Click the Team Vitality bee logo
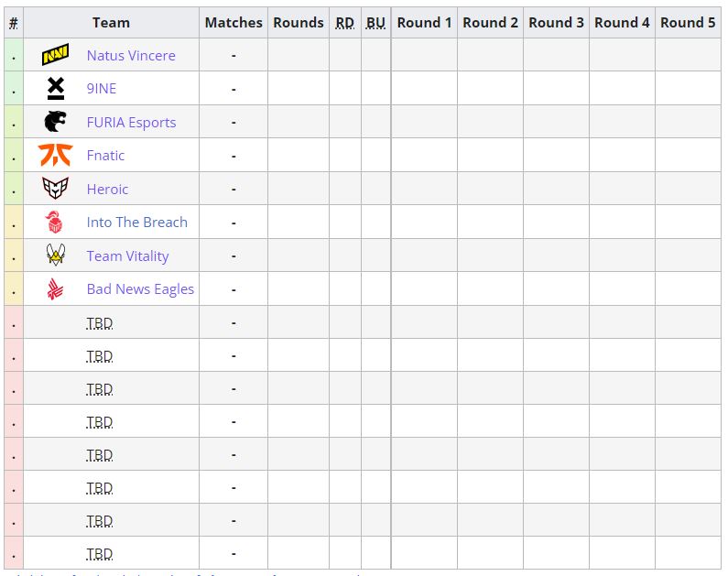 55,255
